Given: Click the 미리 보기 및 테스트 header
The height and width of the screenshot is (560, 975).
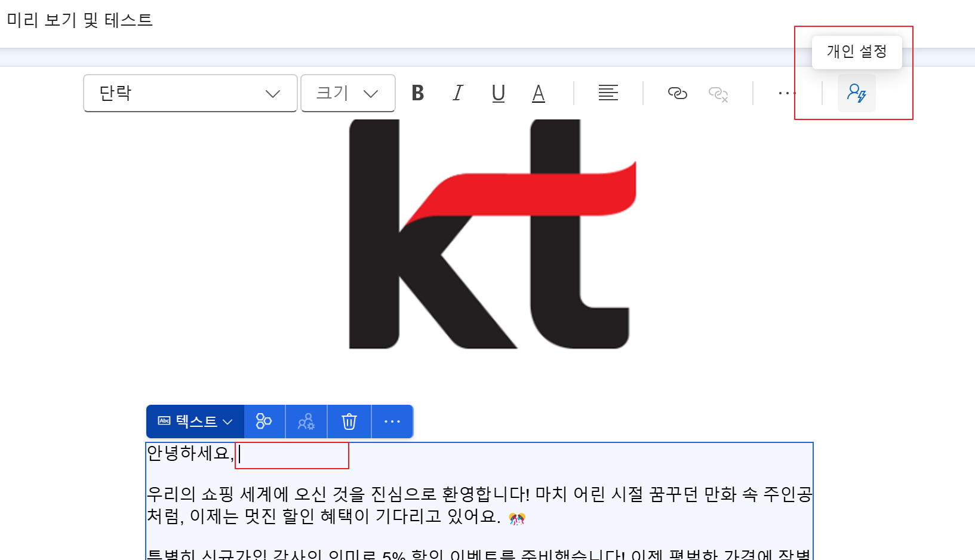Looking at the screenshot, I should click(x=80, y=20).
